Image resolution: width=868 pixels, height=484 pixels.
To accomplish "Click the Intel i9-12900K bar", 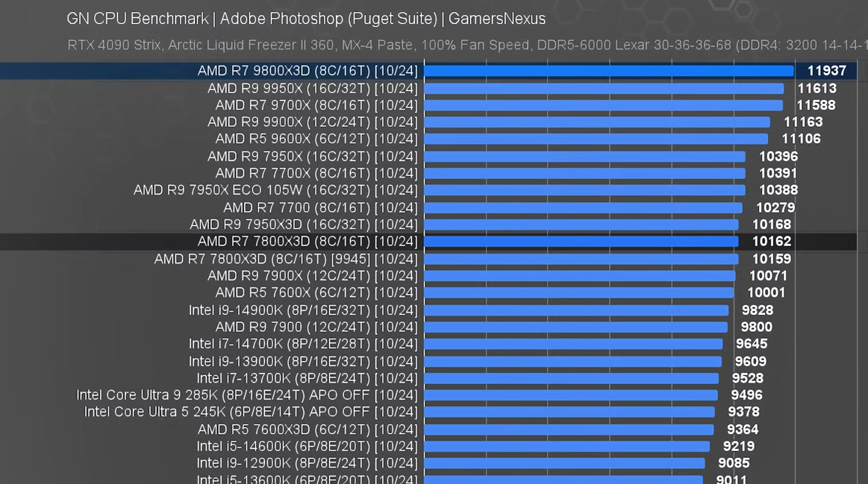I will pos(565,464).
